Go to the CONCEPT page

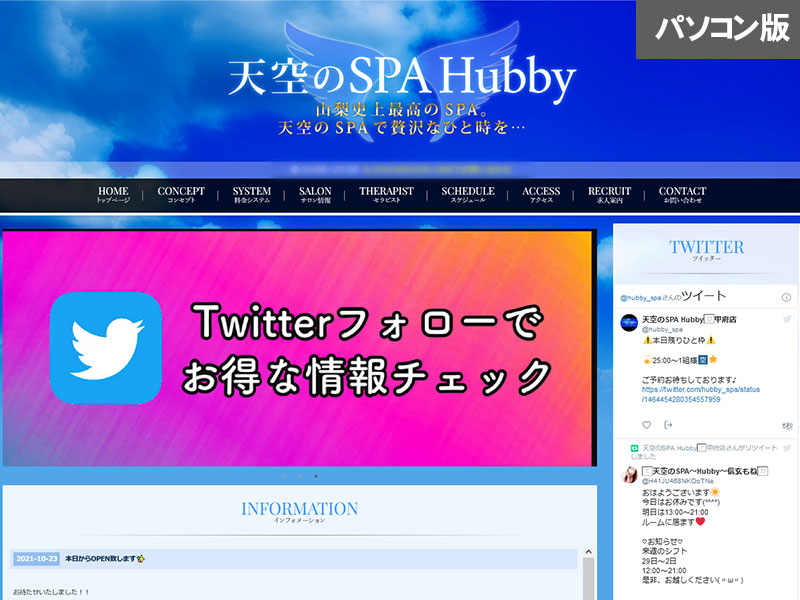click(181, 195)
